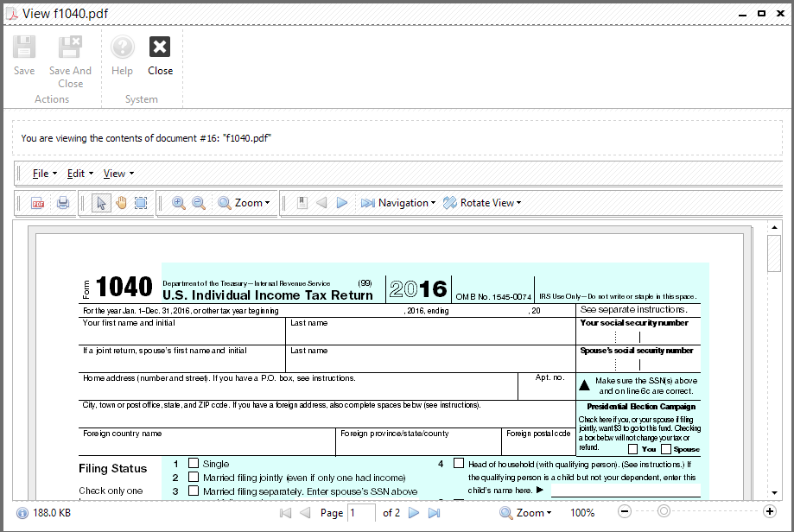794x532 pixels.
Task: Click the document info icon beside 188.0 KB
Action: pos(22,513)
